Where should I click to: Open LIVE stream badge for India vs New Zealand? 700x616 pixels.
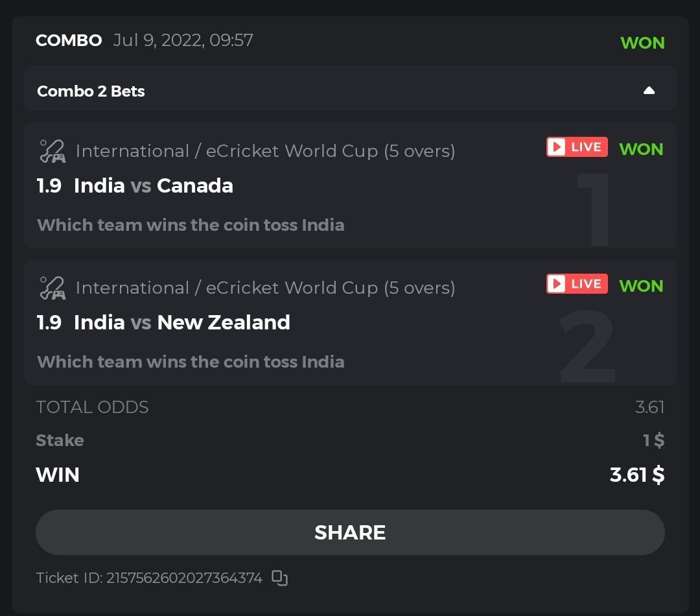click(577, 284)
